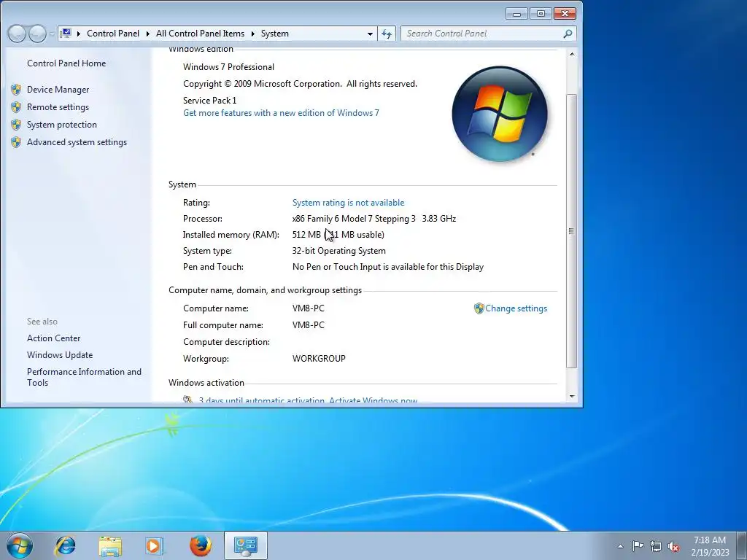Open Windows Explorer from taskbar

tap(110, 545)
